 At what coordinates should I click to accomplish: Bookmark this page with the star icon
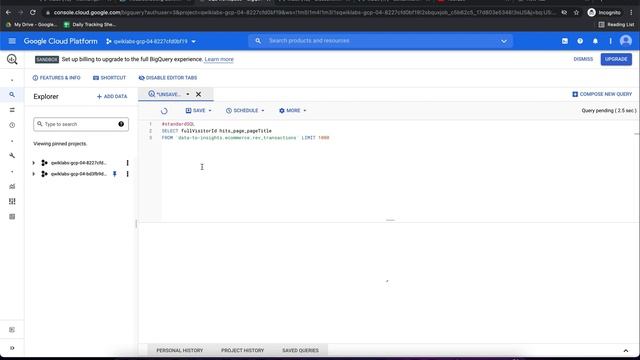[x=576, y=13]
